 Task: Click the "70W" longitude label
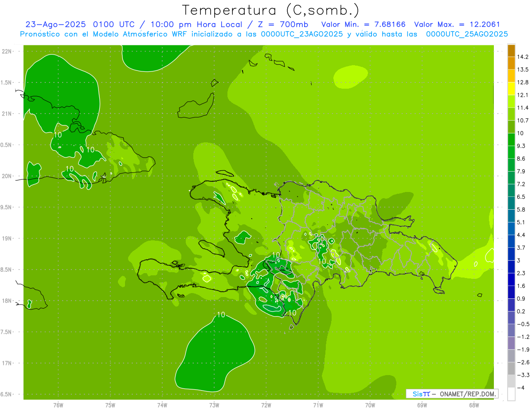pos(370,405)
